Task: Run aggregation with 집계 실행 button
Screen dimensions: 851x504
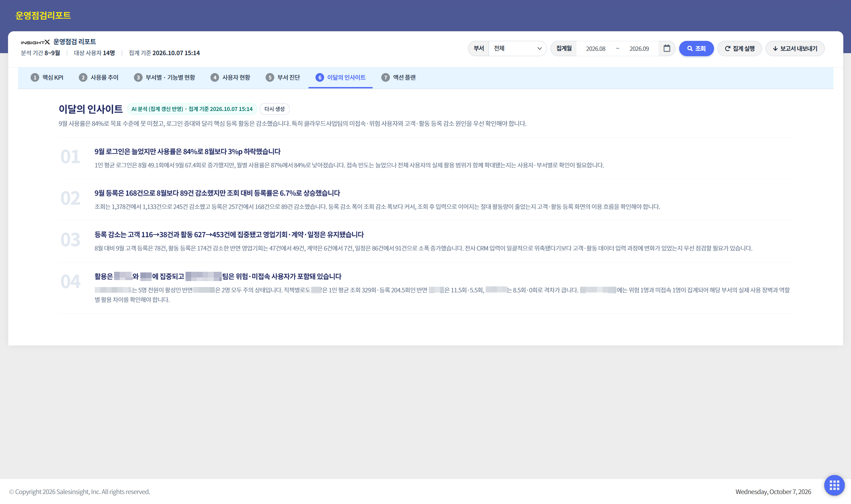Action: pyautogui.click(x=739, y=49)
